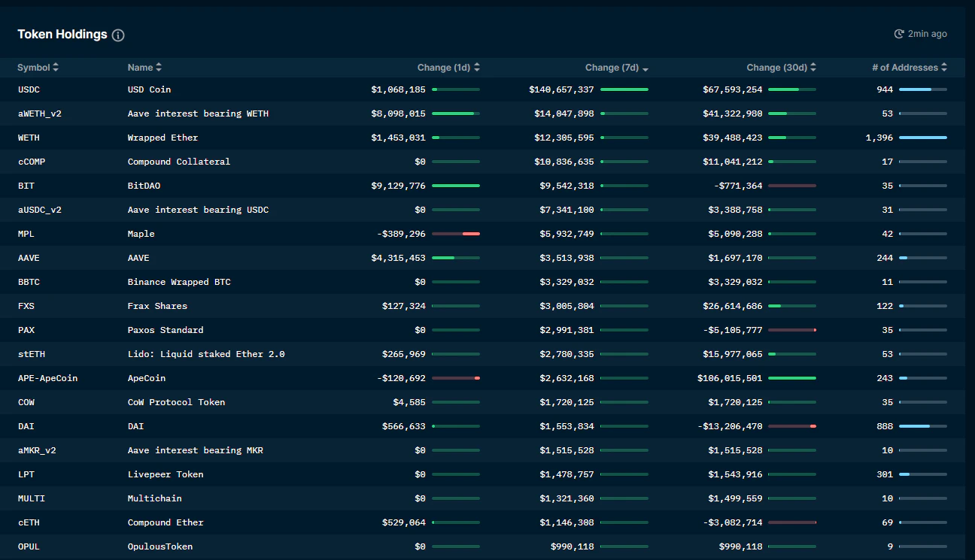
Task: Click sort arrows beside # of Addresses
Action: [944, 68]
